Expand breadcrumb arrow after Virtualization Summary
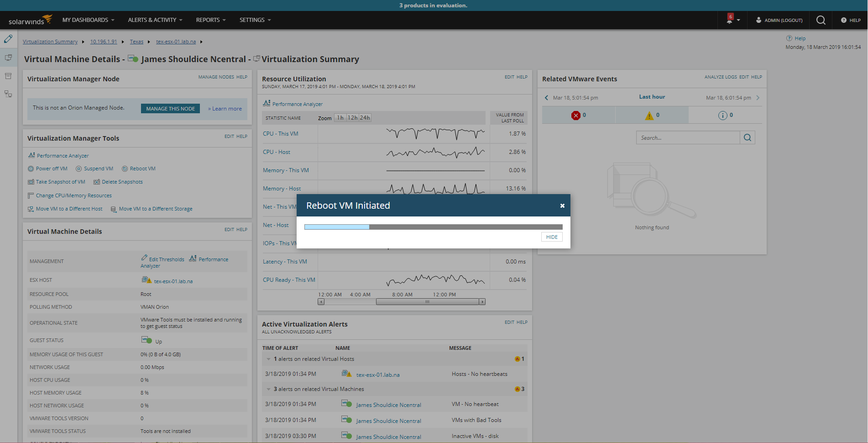Image resolution: width=868 pixels, height=443 pixels. [83, 42]
